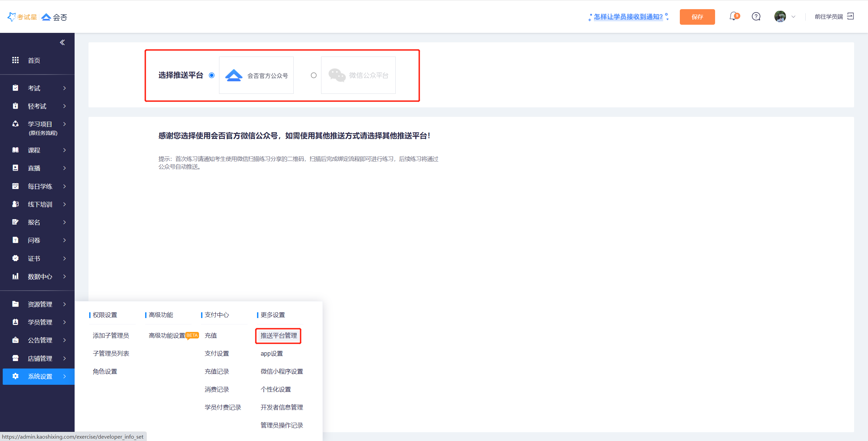Screen dimensions: 868x441
Task: Expand the 课程 submenu chevron
Action: click(x=64, y=150)
